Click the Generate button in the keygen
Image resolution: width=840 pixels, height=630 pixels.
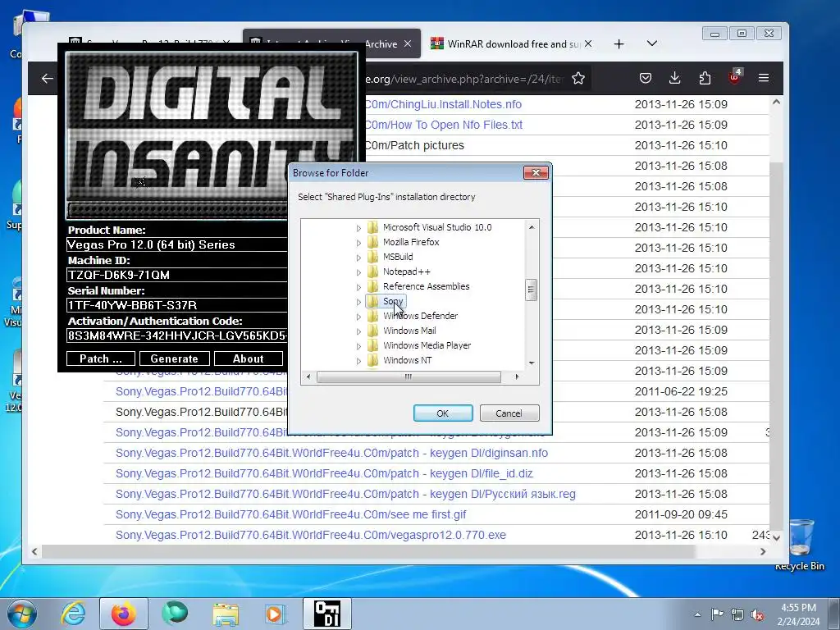click(174, 359)
